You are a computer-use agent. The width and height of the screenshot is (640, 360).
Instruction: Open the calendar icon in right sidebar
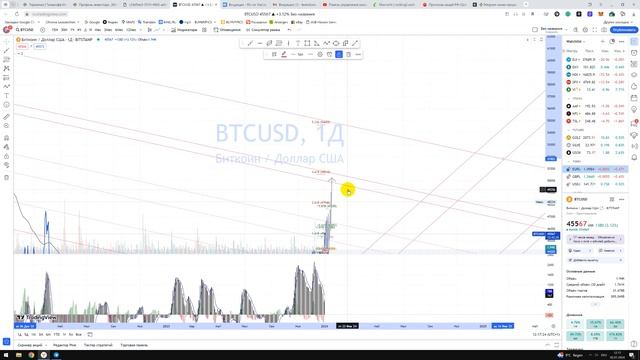634,98
